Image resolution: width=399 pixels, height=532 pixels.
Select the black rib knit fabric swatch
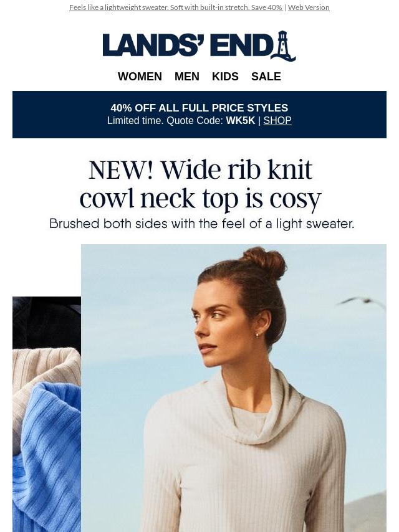(47, 322)
